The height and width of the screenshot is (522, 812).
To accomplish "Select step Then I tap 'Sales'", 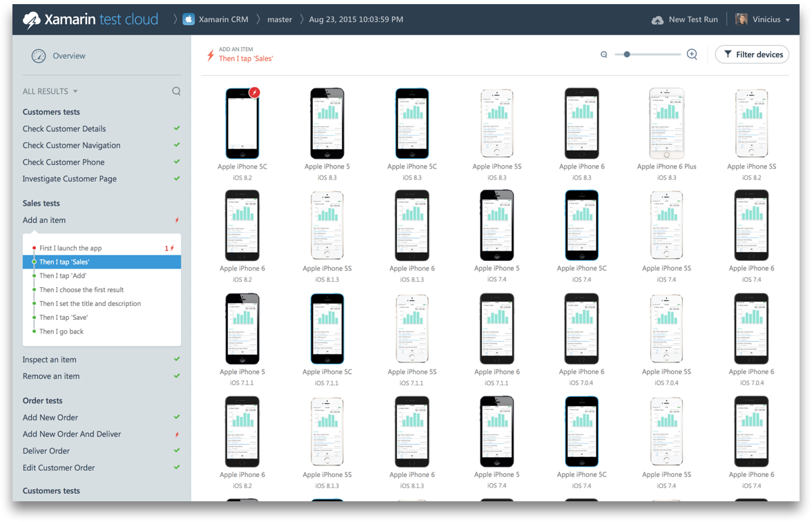I will tap(102, 262).
